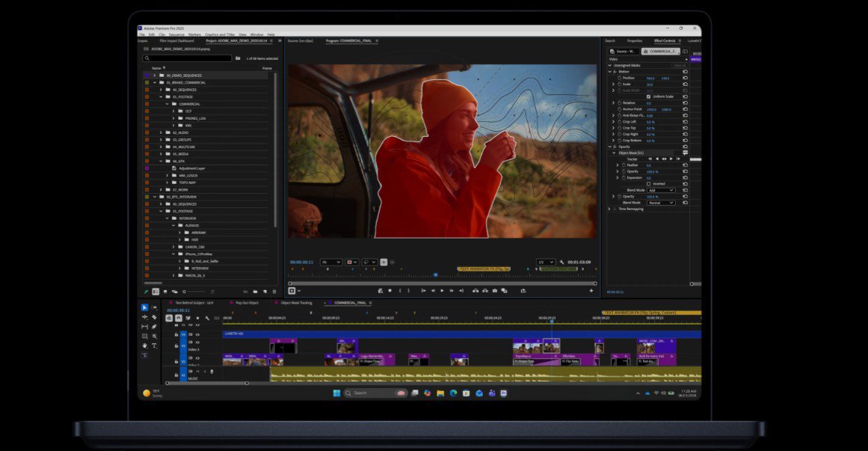Toggle animation stopwatch for Rotation
This screenshot has width=868, height=451.
coord(620,103)
